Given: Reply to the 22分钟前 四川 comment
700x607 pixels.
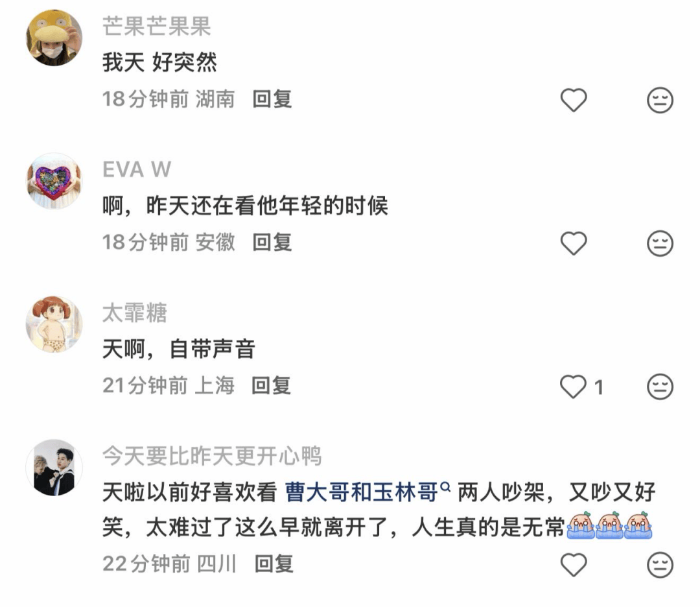Looking at the screenshot, I should [x=274, y=564].
